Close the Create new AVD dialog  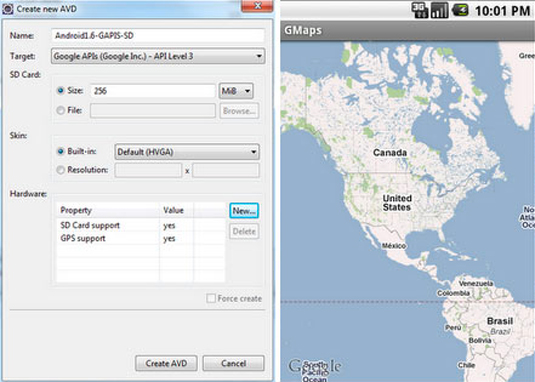click(258, 6)
